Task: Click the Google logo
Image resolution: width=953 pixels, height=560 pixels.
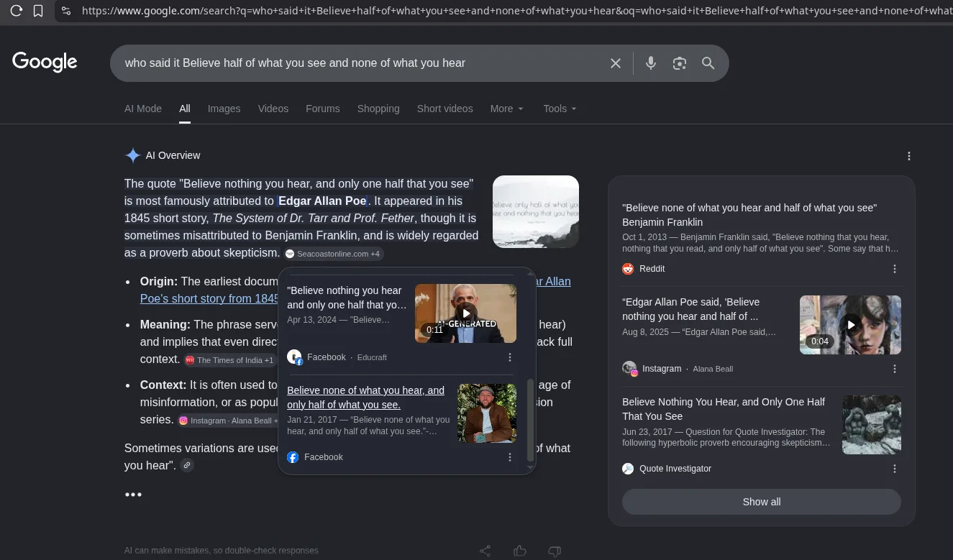Action: tap(45, 62)
